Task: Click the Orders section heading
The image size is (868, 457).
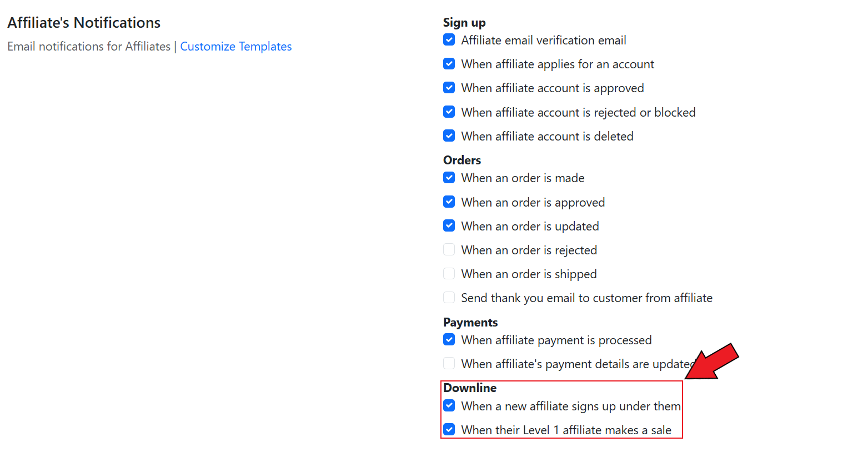Action: point(462,160)
